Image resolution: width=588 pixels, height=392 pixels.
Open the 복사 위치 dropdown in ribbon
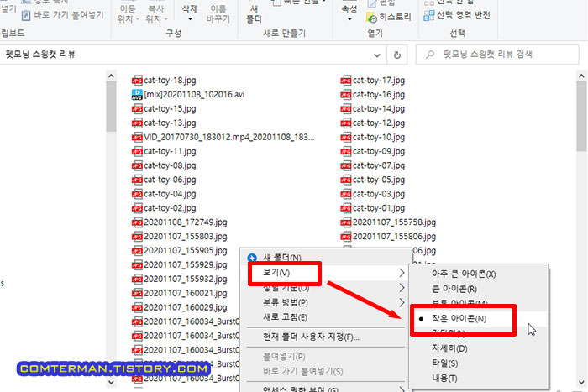156,13
